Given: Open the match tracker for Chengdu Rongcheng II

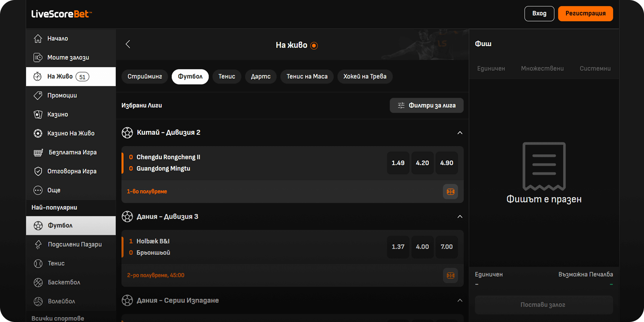Looking at the screenshot, I should click(x=450, y=192).
